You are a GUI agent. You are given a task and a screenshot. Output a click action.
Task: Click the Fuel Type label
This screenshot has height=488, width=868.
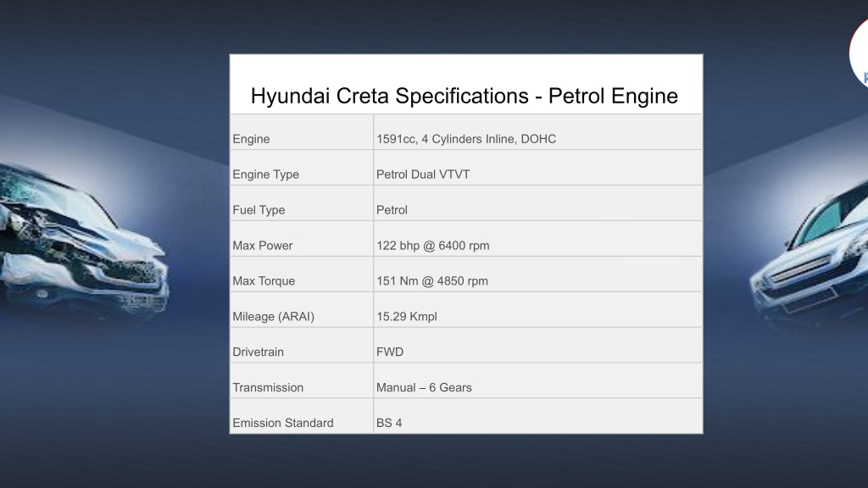point(259,210)
